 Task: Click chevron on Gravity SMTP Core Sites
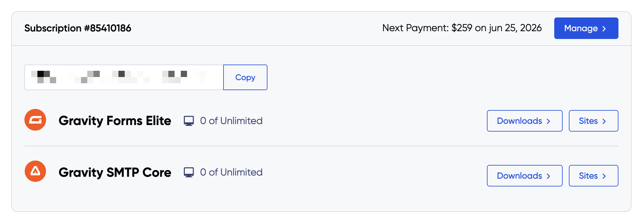tap(604, 176)
